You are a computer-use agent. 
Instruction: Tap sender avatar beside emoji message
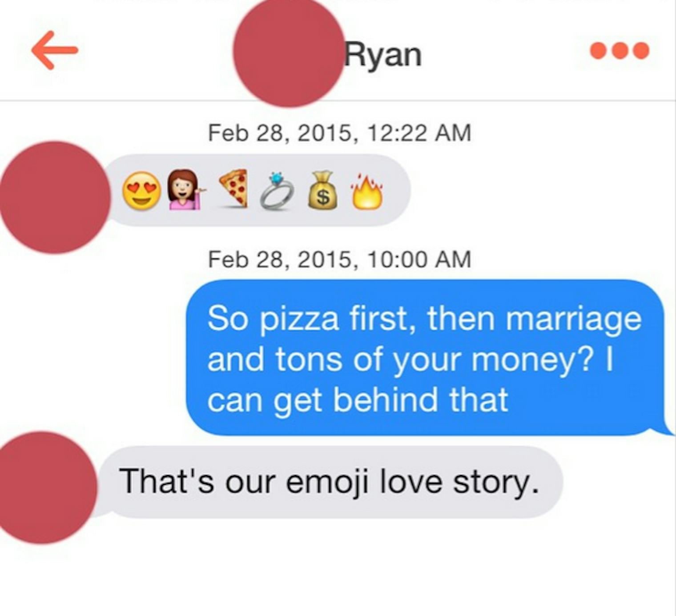tap(54, 198)
